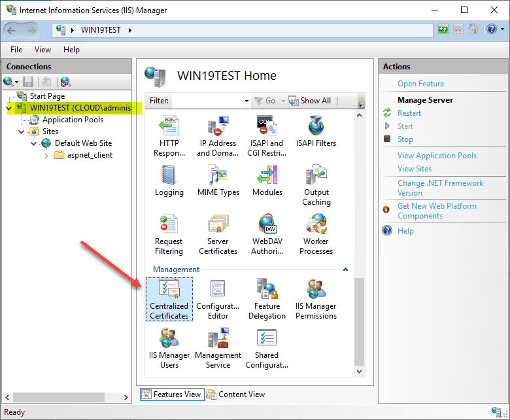The image size is (510, 420).
Task: Click Connections pane horizontal scrollbar right arrow
Action: coord(126,397)
